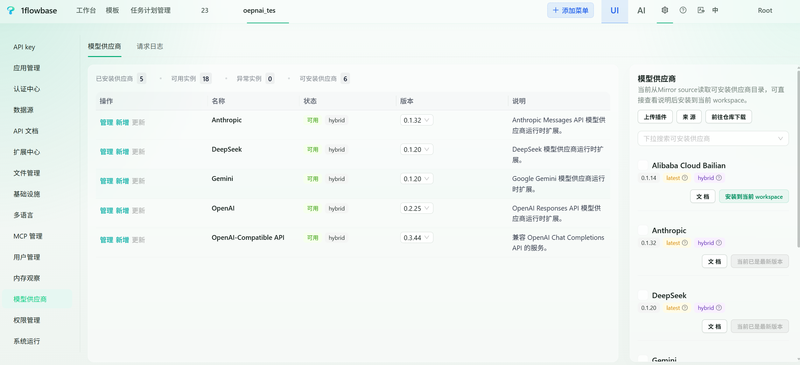
Task: Open MCP 管理 in the sidebar
Action: [28, 236]
